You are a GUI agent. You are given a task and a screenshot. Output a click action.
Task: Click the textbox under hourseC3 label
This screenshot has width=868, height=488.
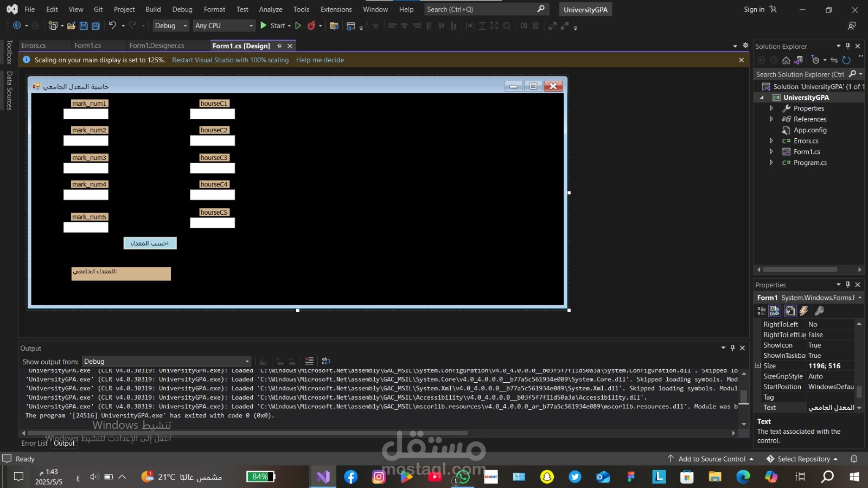(212, 168)
